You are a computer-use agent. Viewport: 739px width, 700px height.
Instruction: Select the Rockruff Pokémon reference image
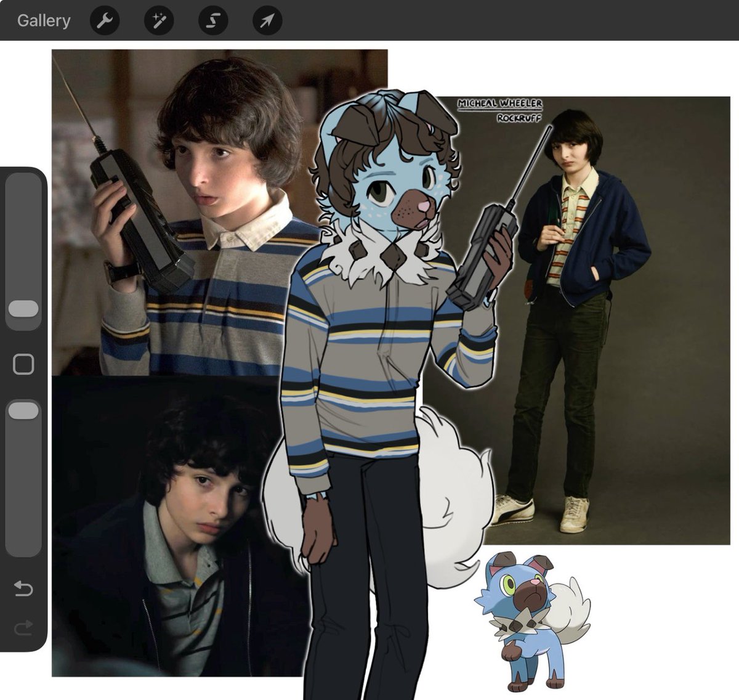532,622
